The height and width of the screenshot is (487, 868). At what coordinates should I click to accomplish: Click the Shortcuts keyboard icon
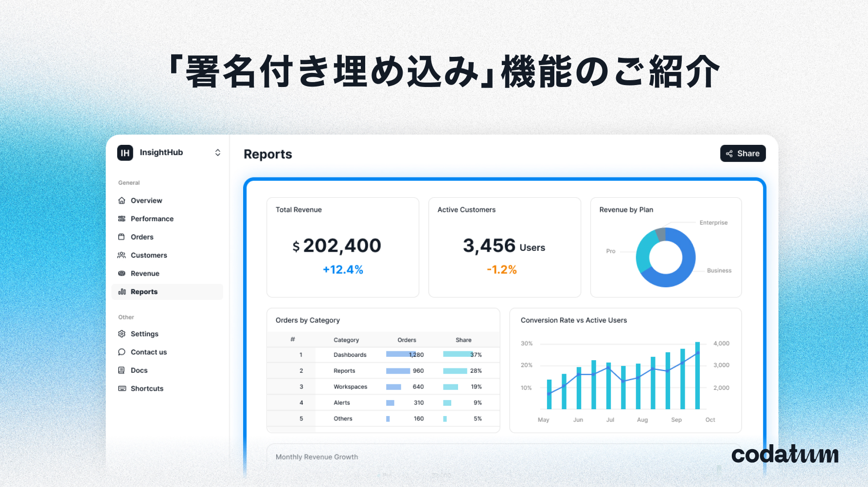pyautogui.click(x=122, y=389)
